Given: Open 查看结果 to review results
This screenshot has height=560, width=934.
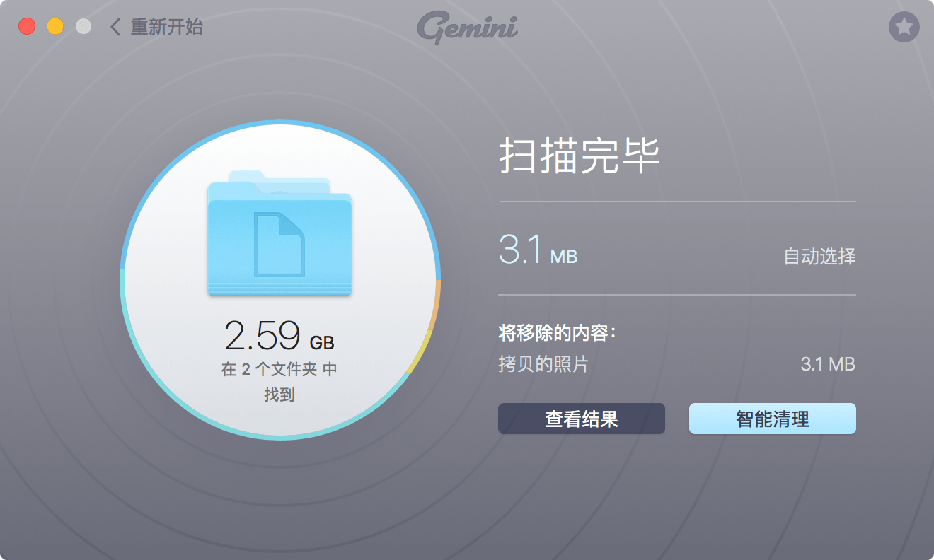Looking at the screenshot, I should [x=582, y=419].
